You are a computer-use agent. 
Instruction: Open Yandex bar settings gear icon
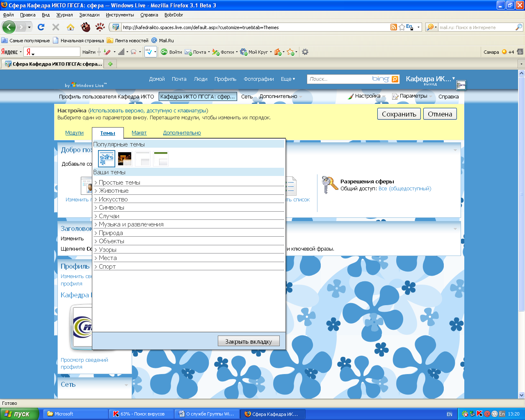click(305, 52)
